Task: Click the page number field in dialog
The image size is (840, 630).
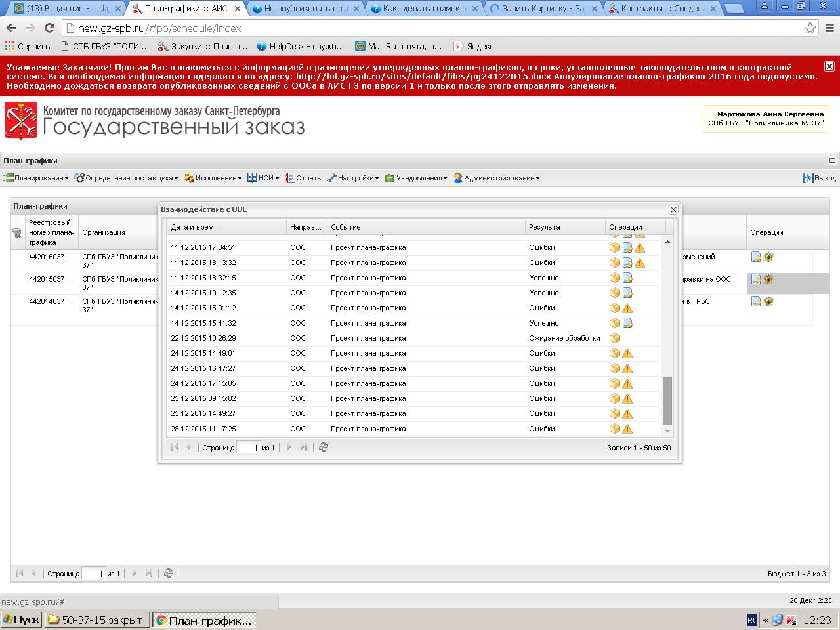Action: (x=248, y=448)
